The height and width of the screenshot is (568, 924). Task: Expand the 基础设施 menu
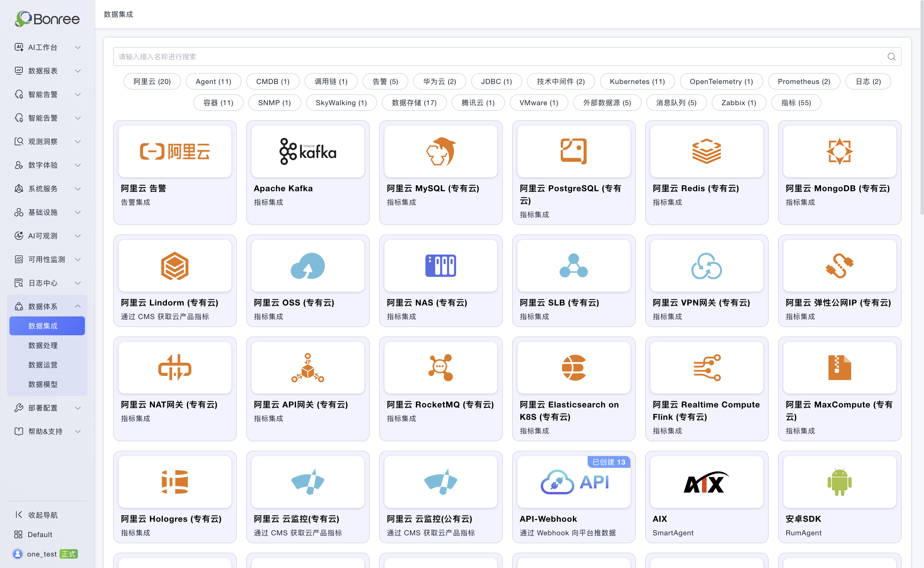tap(47, 212)
